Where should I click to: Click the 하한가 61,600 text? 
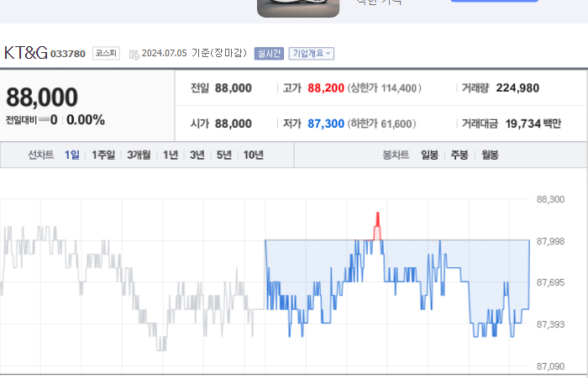pyautogui.click(x=381, y=123)
